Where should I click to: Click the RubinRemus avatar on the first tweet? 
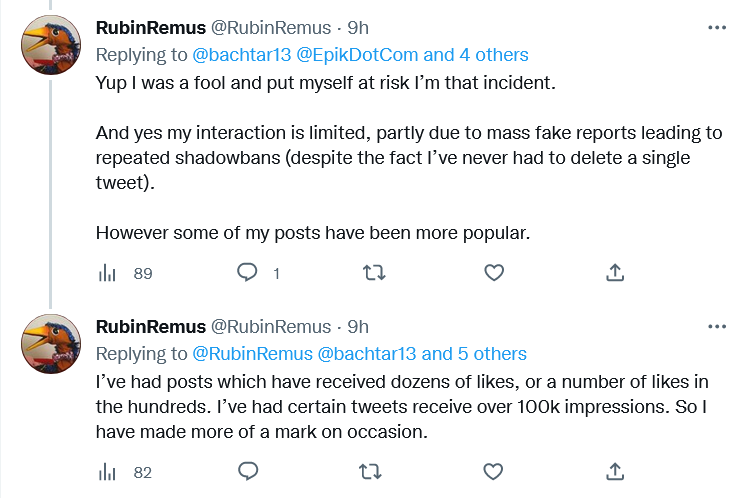(51, 45)
